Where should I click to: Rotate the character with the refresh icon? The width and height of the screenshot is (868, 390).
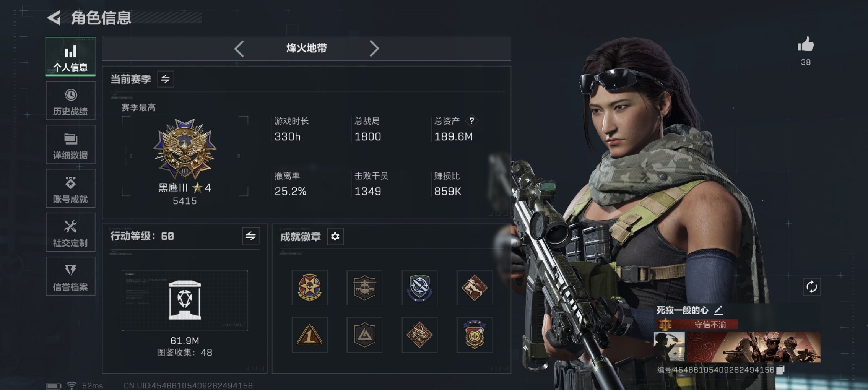811,287
